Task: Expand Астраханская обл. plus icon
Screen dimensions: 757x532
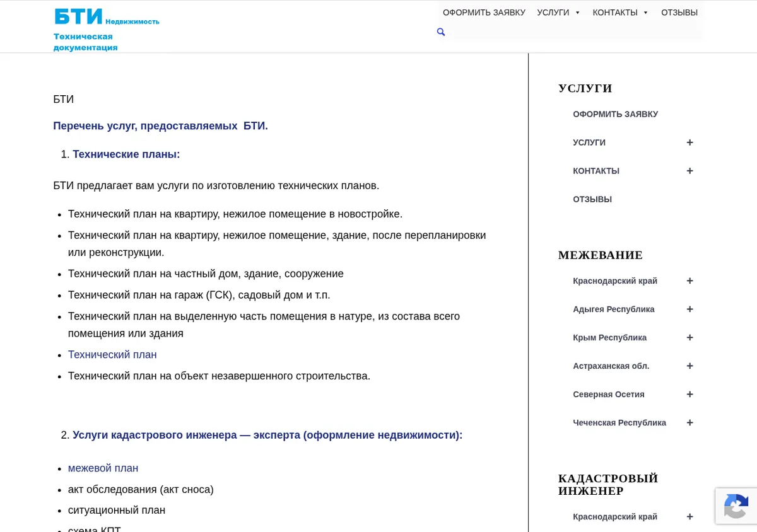Action: (690, 366)
